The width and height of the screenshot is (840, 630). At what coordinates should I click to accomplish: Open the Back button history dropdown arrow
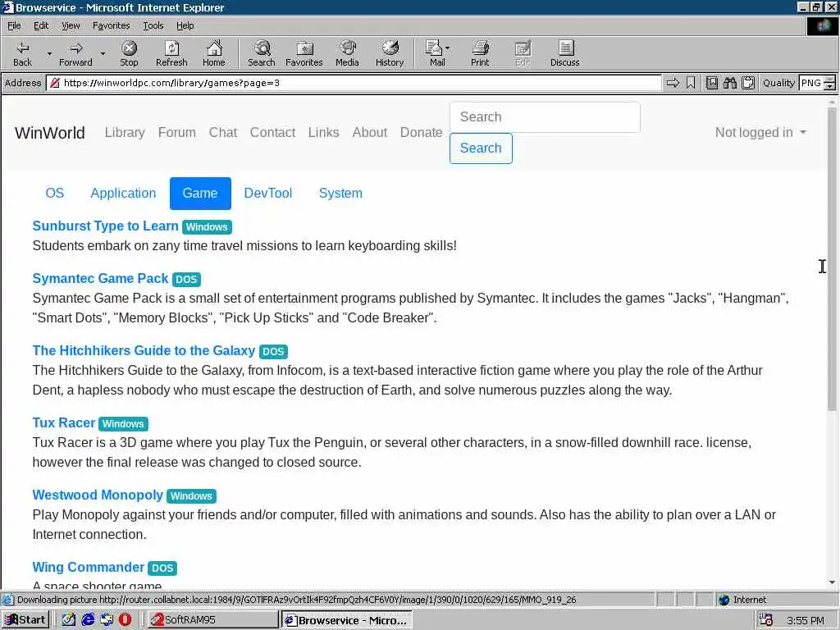click(x=49, y=54)
